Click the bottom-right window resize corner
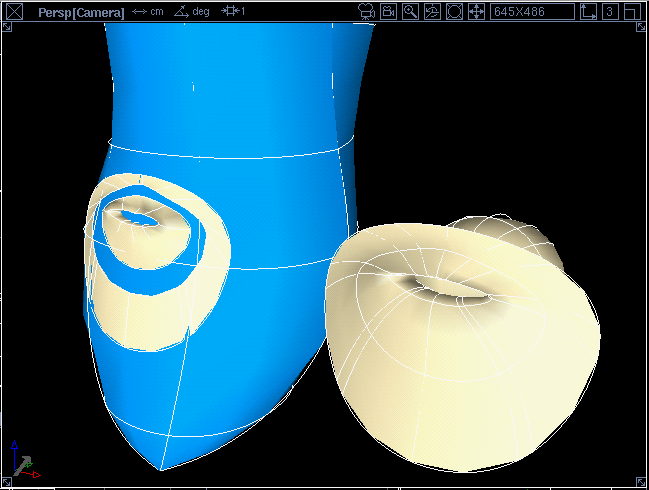649x490 pixels. (641, 482)
